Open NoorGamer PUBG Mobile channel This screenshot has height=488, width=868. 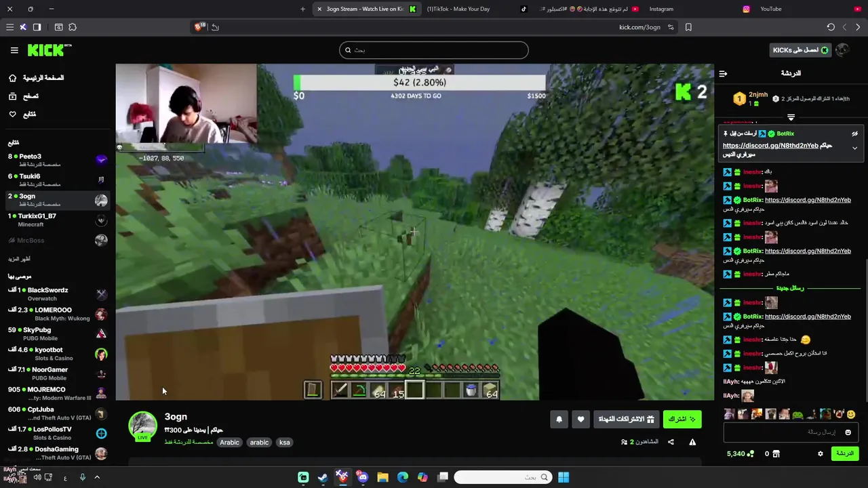[x=57, y=373]
